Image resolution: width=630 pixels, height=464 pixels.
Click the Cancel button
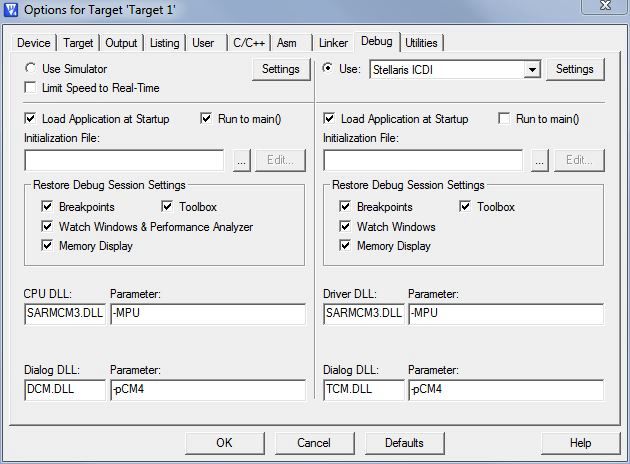tap(314, 443)
